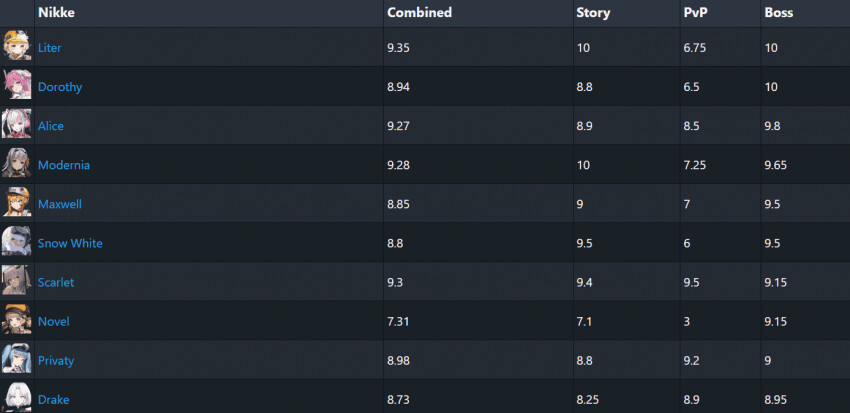Click Modernia's character portrait icon
850x413 pixels.
(x=17, y=164)
